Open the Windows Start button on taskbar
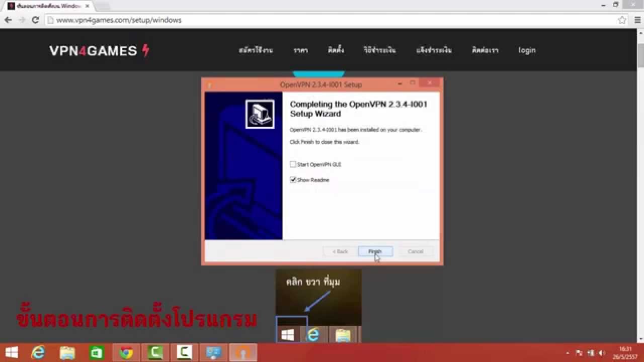 (12, 352)
